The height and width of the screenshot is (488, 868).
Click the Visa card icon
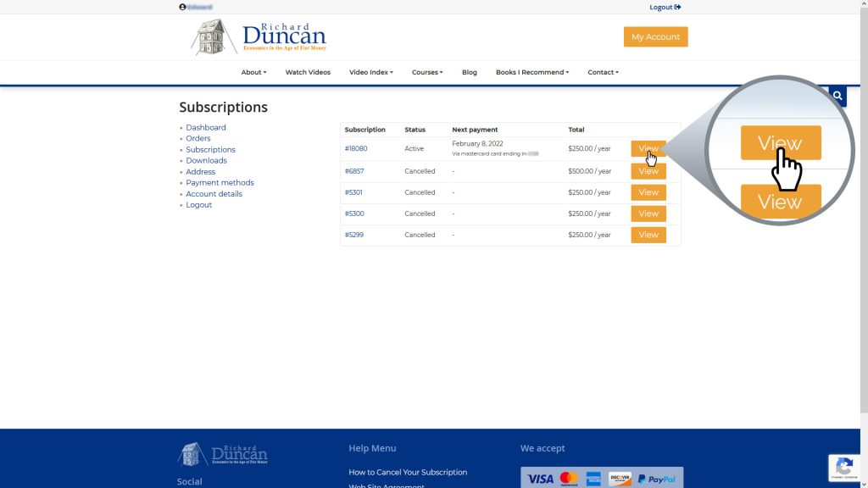coord(540,479)
